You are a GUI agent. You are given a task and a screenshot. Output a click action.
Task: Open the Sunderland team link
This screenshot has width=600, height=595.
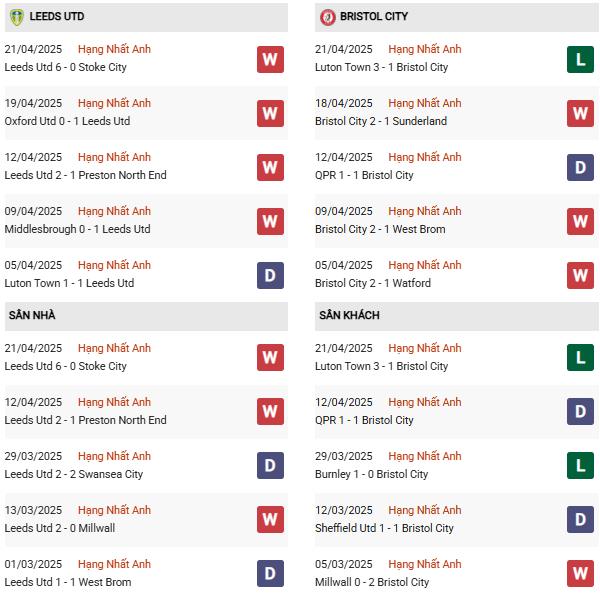click(420, 121)
